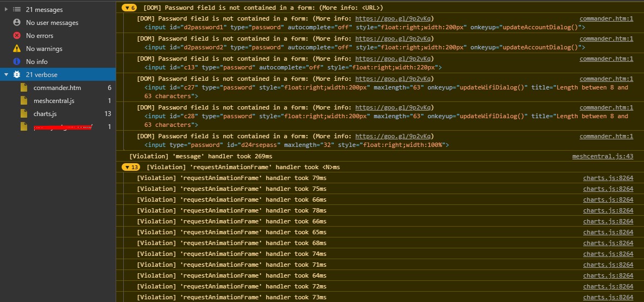The height and width of the screenshot is (302, 644).
Task: Open charts.js:8264 link on the 68ms row
Action: (608, 243)
